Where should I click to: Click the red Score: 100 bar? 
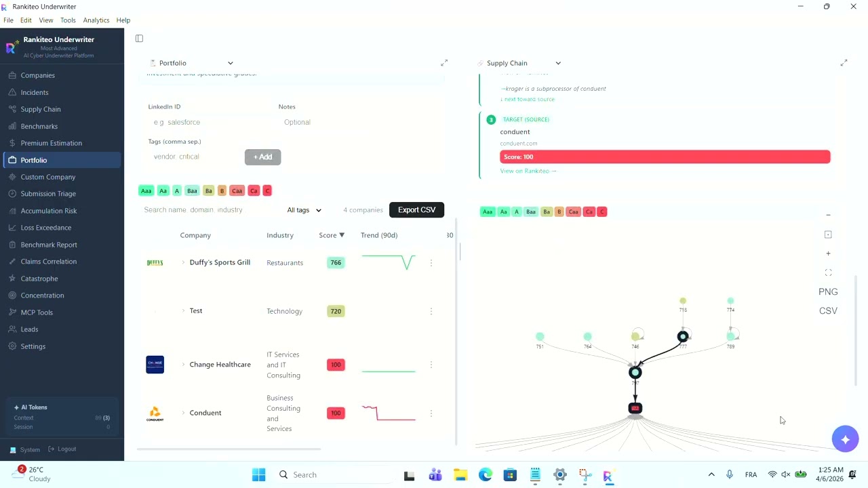pyautogui.click(x=665, y=157)
